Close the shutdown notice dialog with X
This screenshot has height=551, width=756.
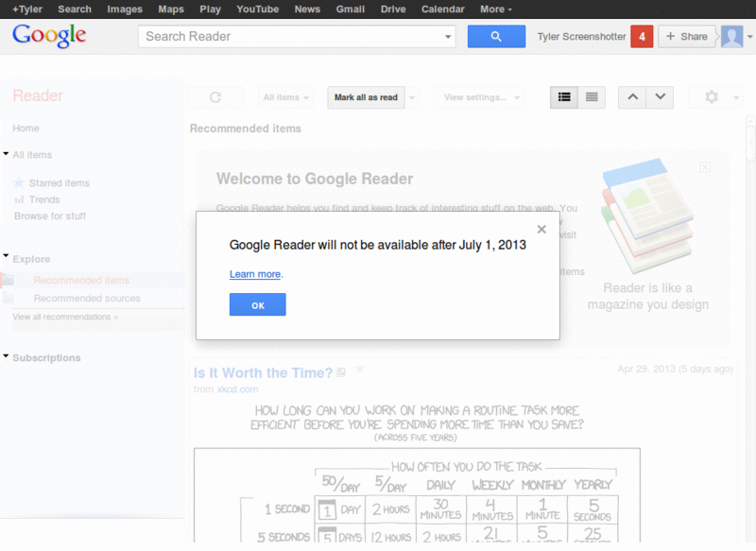click(x=541, y=230)
